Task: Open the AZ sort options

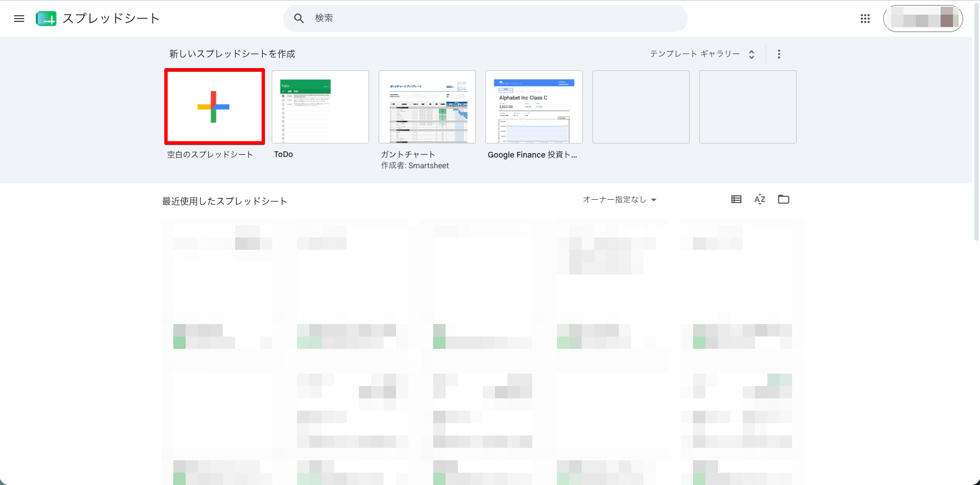Action: point(759,199)
